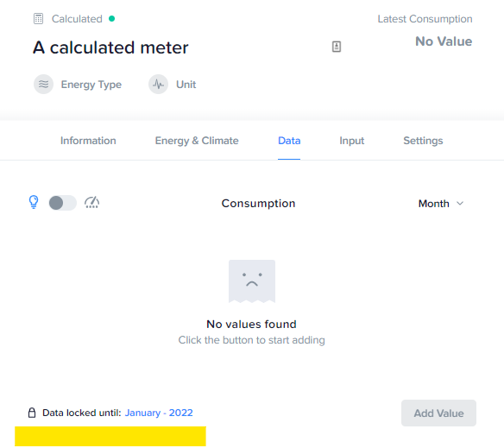
Task: Open the Energy & Climate tab
Action: tap(197, 141)
